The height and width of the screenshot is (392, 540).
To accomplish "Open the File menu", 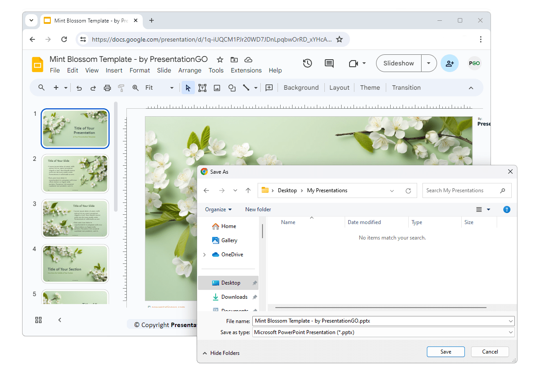I will point(55,70).
